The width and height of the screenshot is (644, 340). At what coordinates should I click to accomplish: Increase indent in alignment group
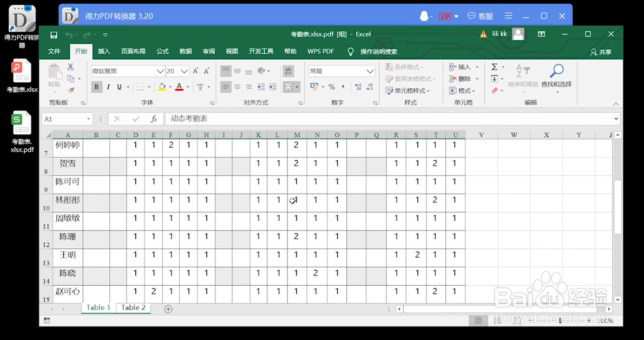[272, 87]
